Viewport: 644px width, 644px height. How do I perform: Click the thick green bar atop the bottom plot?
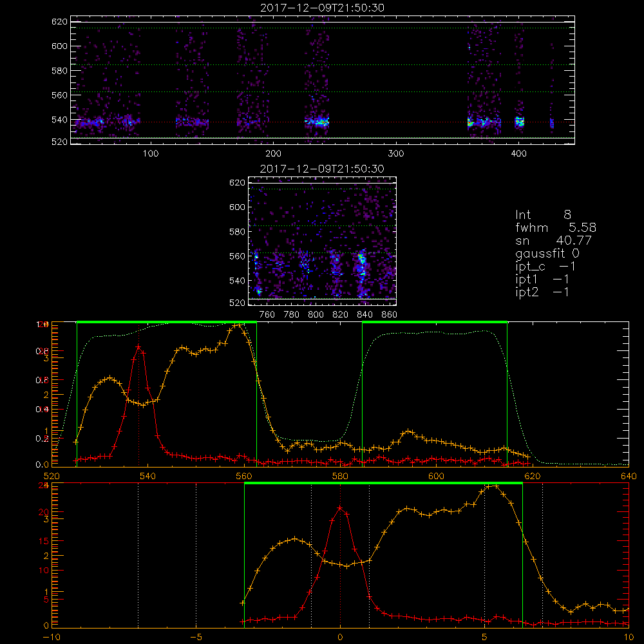point(383,484)
